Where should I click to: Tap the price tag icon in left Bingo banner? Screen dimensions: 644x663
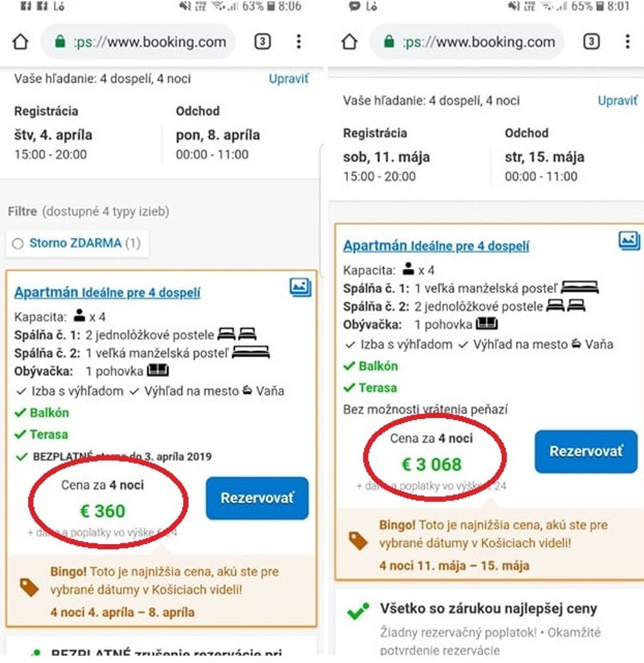pyautogui.click(x=29, y=588)
